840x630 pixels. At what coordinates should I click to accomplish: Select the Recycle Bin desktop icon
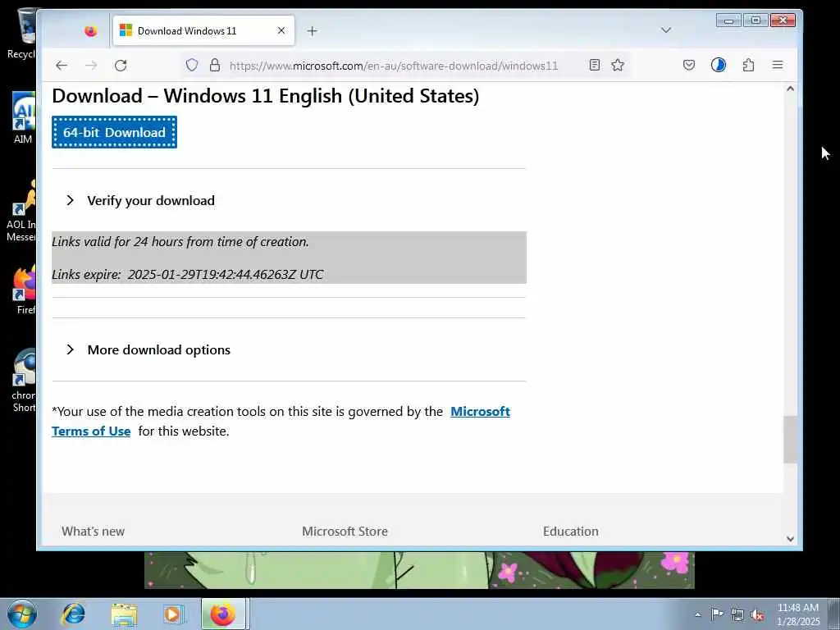point(22,34)
